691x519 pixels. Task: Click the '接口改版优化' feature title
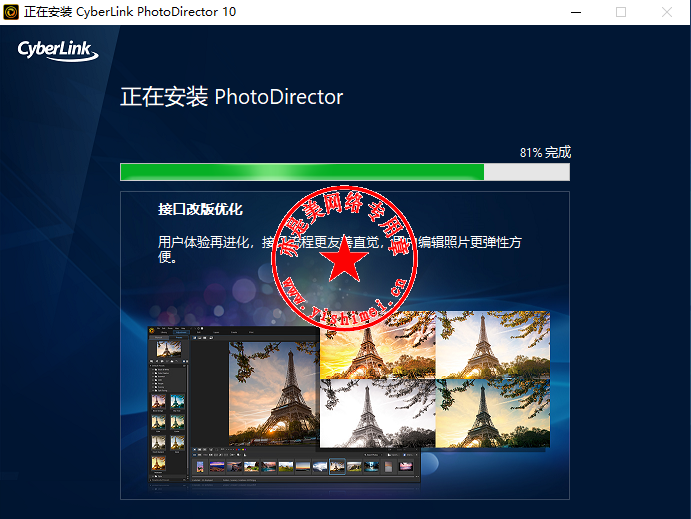click(x=200, y=209)
